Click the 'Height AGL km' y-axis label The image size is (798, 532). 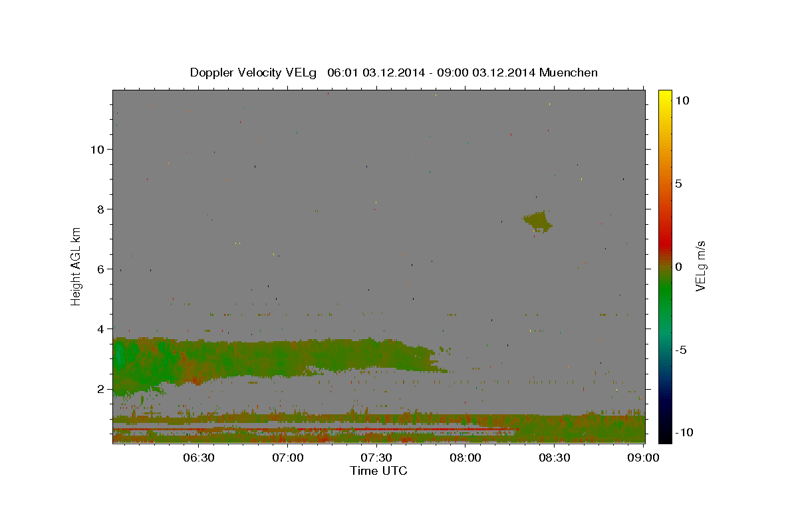76,266
